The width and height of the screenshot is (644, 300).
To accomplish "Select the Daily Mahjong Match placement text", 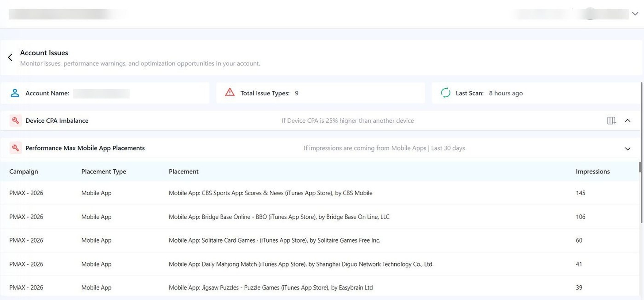I will pos(301,264).
